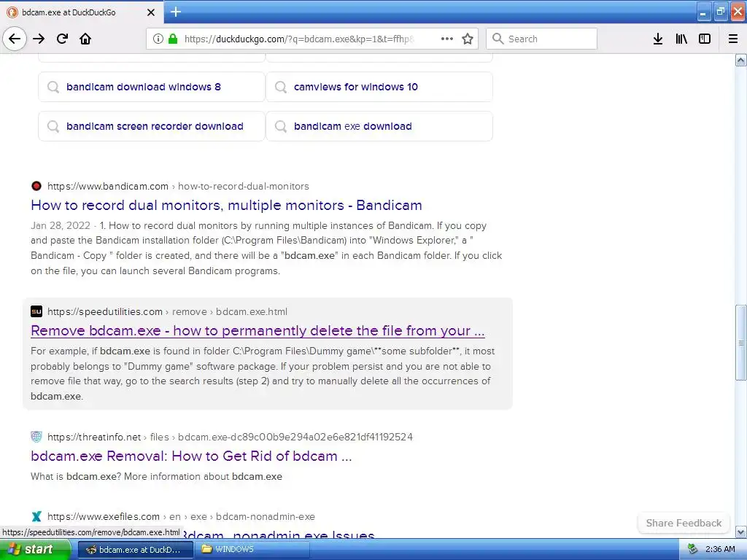Click the threatinfo.net result URL
This screenshot has height=560, width=747.
click(x=230, y=437)
